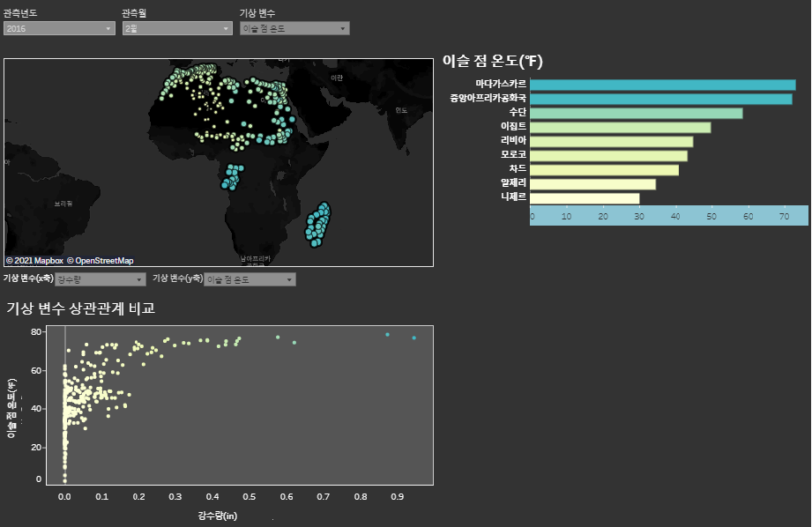The width and height of the screenshot is (812, 527).
Task: Click the 리비아 bar
Action: coord(612,141)
